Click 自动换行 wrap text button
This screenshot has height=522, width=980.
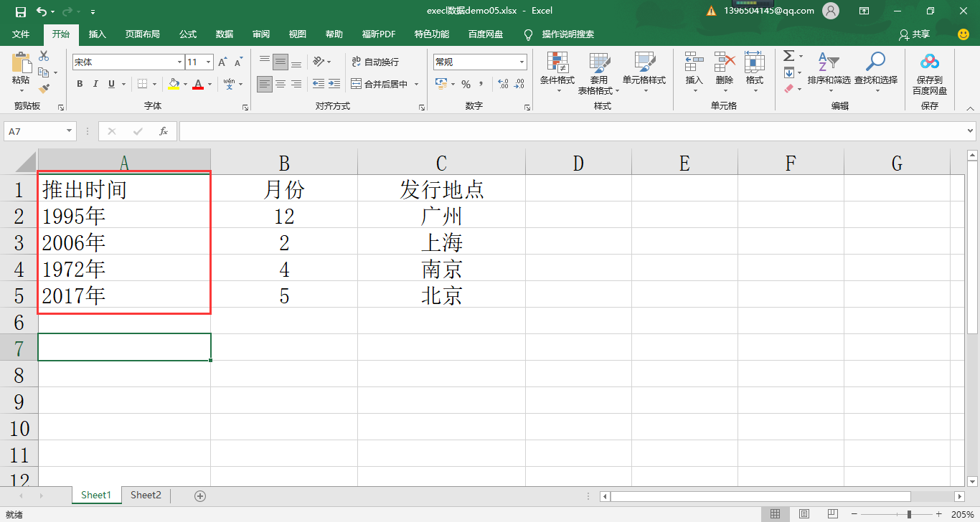click(x=375, y=62)
